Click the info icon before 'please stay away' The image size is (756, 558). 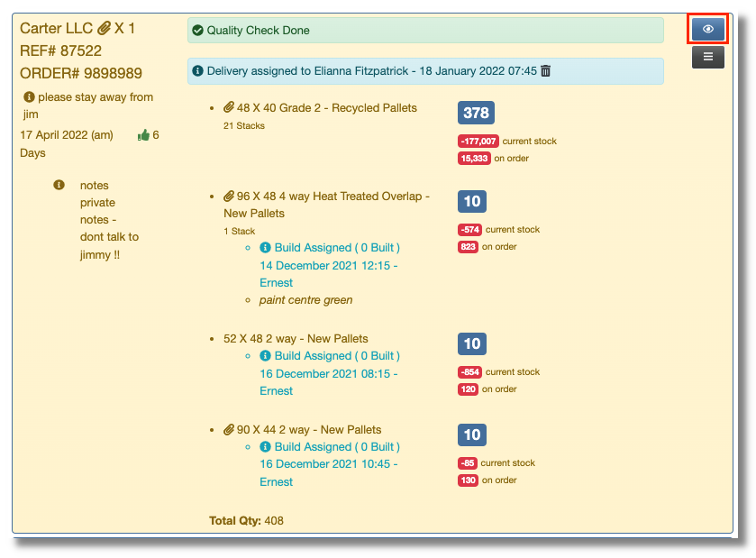point(30,97)
